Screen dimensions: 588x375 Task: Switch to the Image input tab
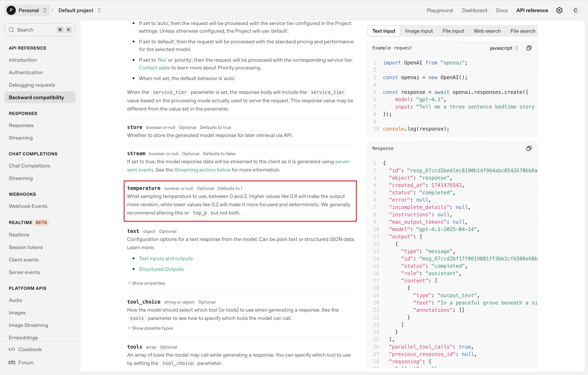click(x=419, y=31)
